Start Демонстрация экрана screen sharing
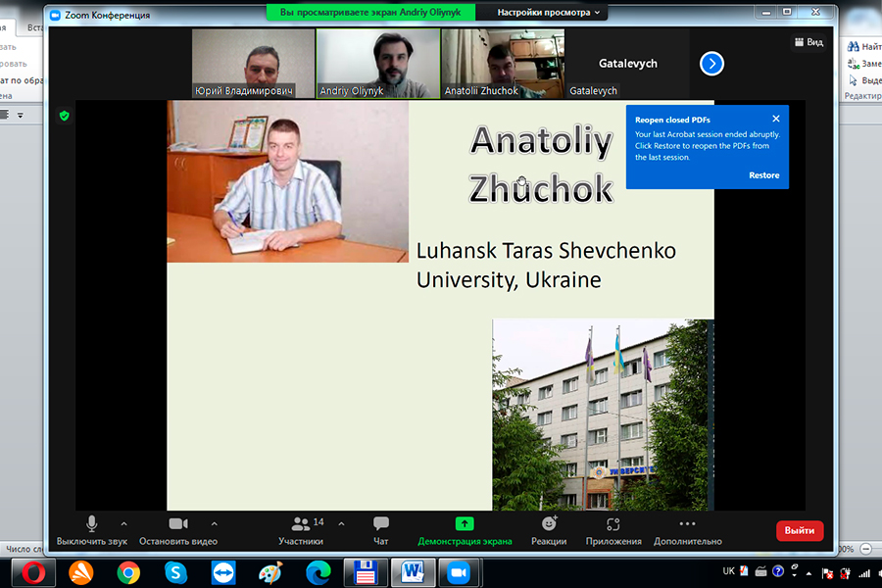This screenshot has height=588, width=882. point(465,530)
